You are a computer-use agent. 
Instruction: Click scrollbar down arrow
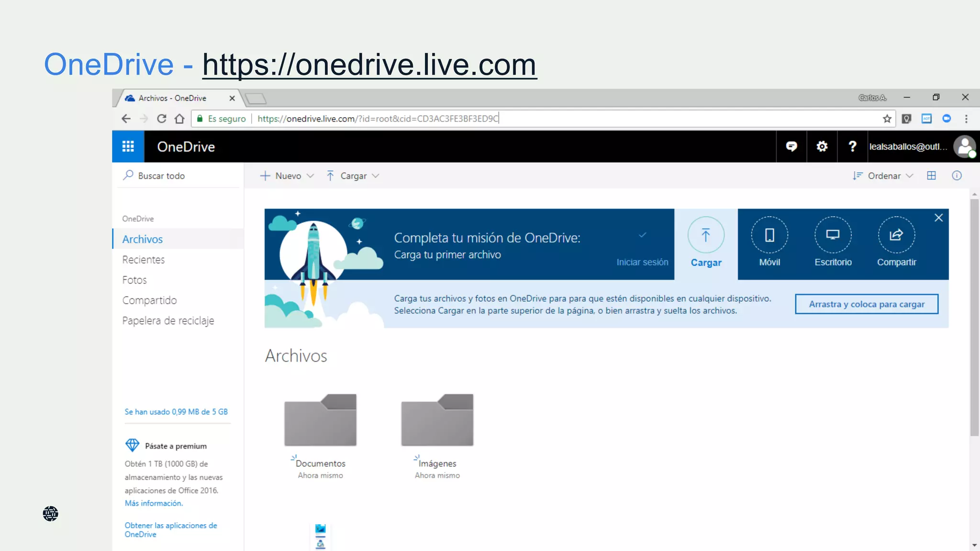974,545
